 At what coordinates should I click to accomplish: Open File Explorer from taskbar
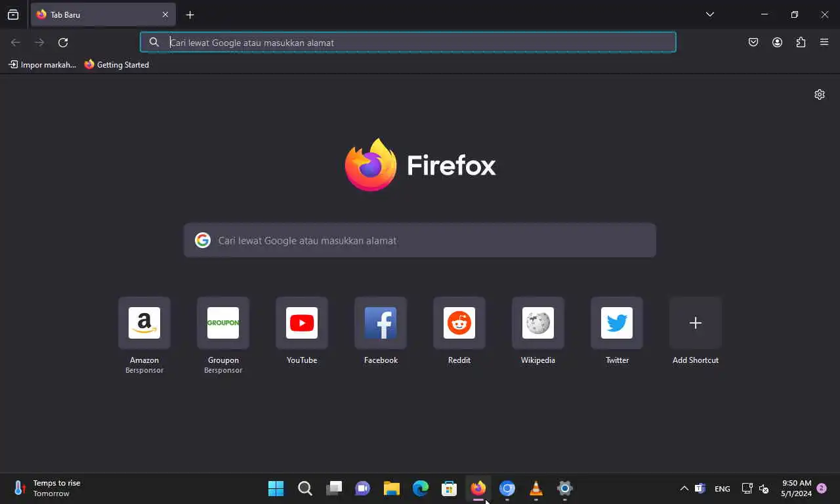(x=392, y=488)
